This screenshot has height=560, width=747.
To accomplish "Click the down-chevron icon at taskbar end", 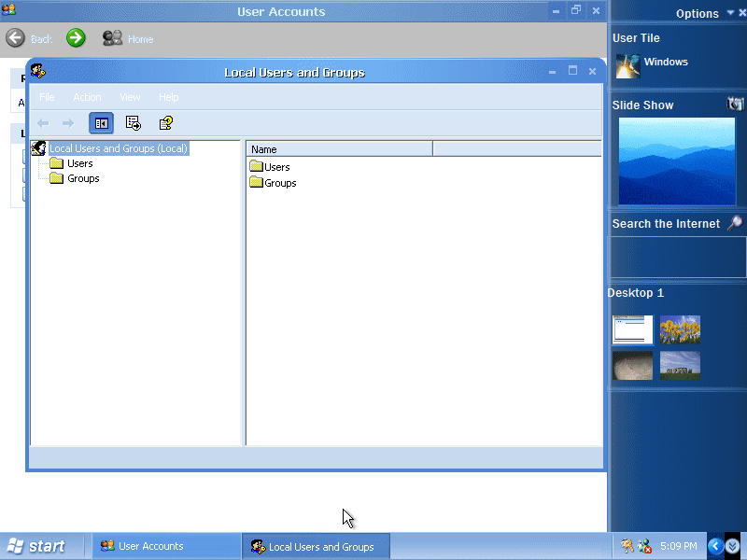I will pos(732,546).
